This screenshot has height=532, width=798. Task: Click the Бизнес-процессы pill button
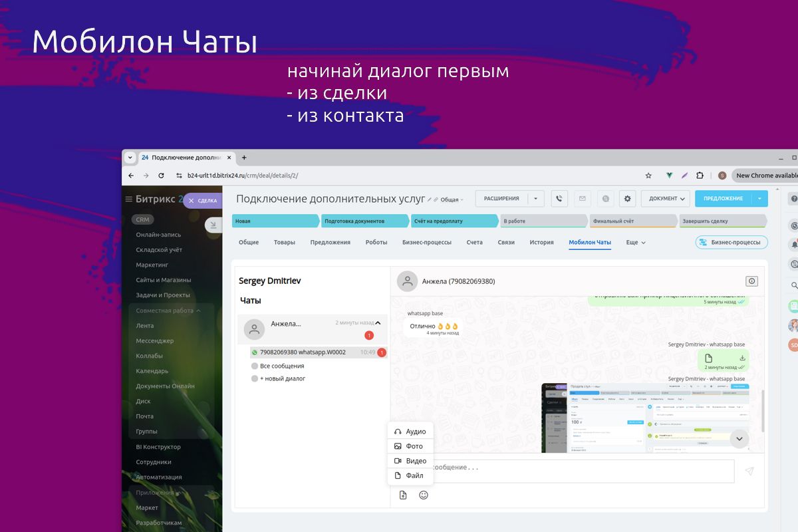(731, 243)
